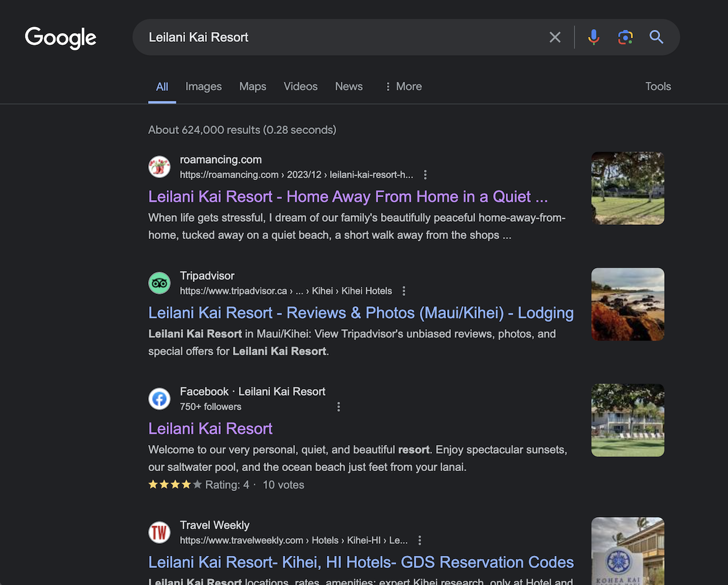Click the Travel Weekly TW favicon

[160, 532]
